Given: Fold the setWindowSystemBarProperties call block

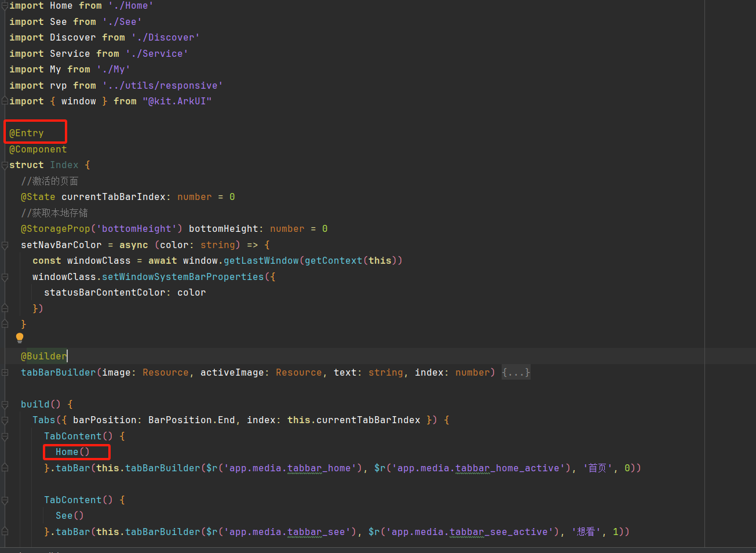Looking at the screenshot, I should [x=5, y=277].
